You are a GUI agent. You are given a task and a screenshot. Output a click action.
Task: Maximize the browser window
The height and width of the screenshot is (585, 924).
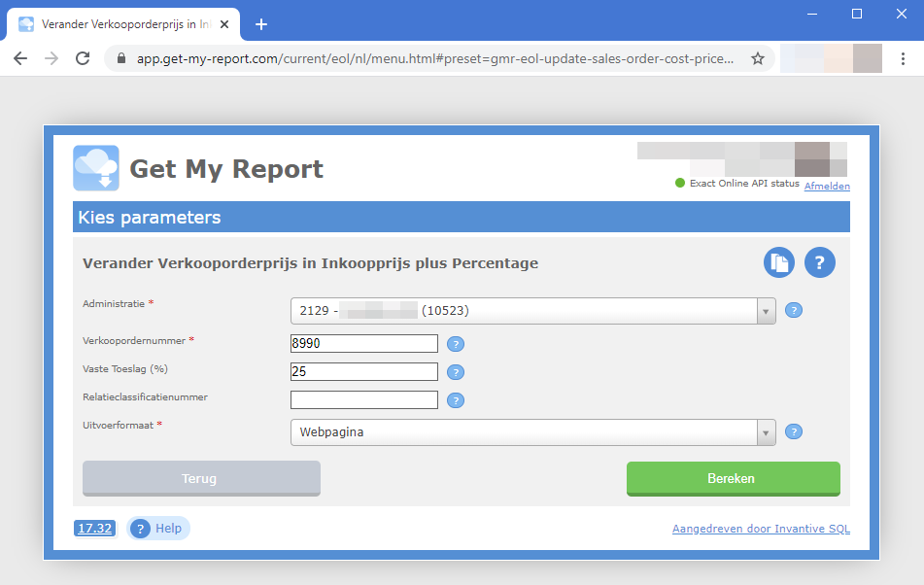tap(857, 14)
